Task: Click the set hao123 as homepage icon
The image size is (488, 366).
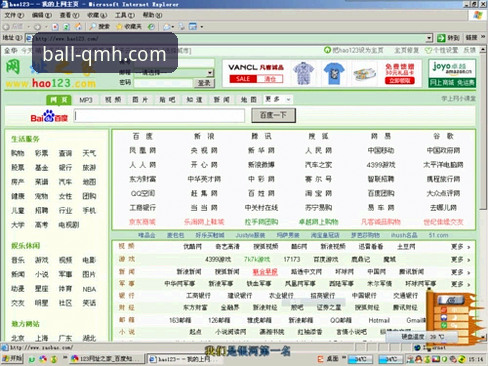Action: tap(327, 50)
